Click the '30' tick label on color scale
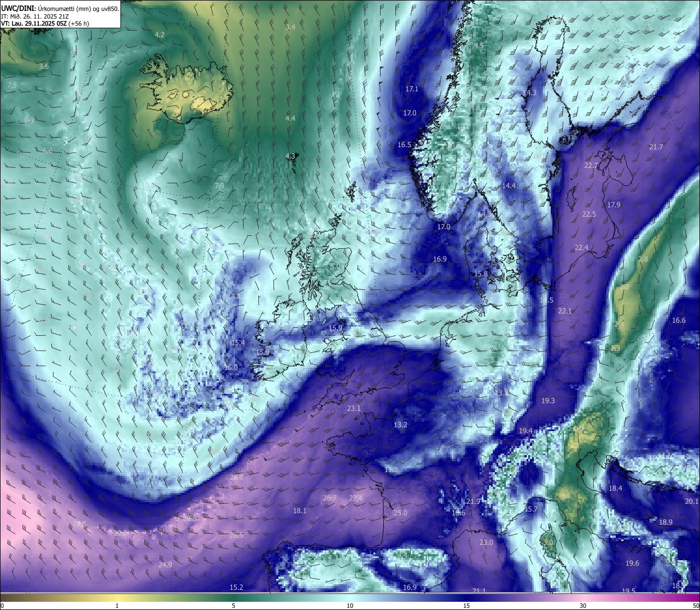 tap(583, 606)
